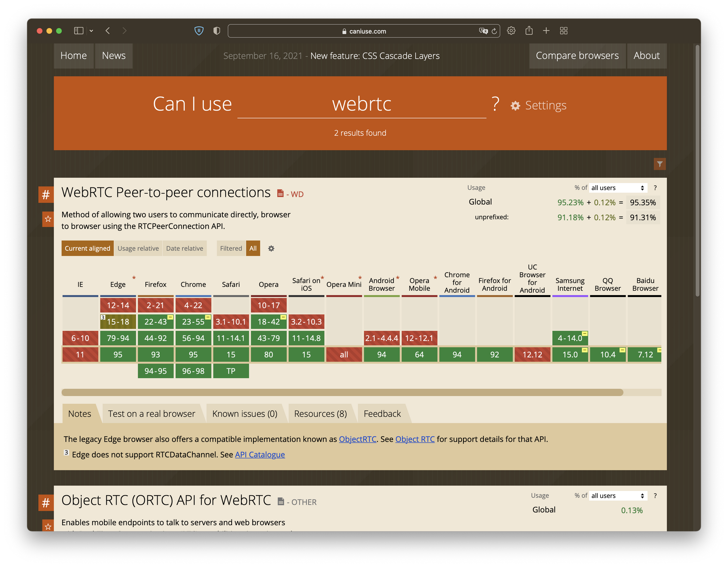Reload the page with refresh icon
This screenshot has height=567, width=728.
[x=494, y=31]
